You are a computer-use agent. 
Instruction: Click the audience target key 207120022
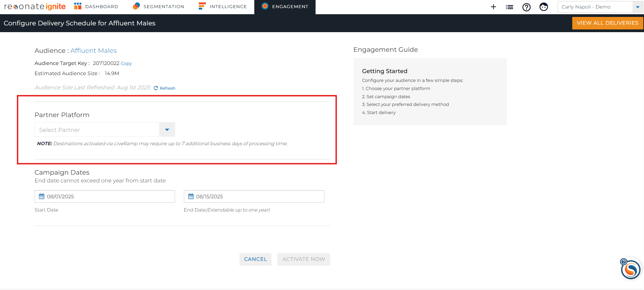click(x=106, y=63)
